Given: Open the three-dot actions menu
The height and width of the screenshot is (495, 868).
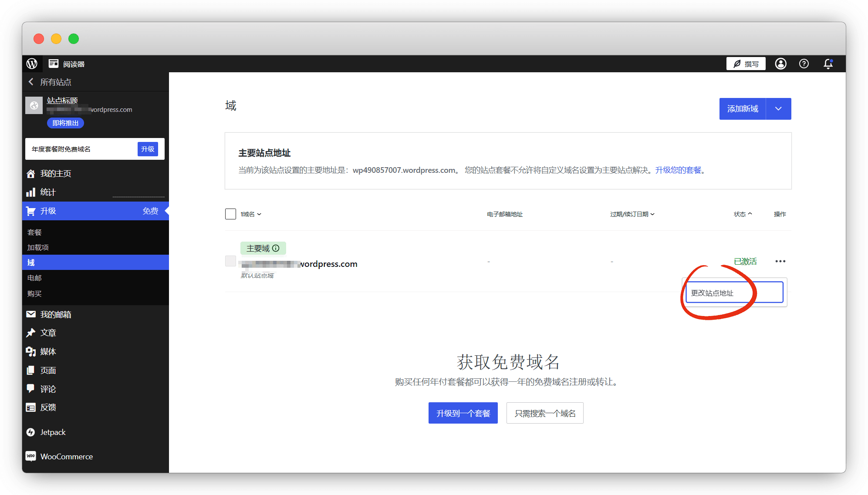Looking at the screenshot, I should coord(780,261).
